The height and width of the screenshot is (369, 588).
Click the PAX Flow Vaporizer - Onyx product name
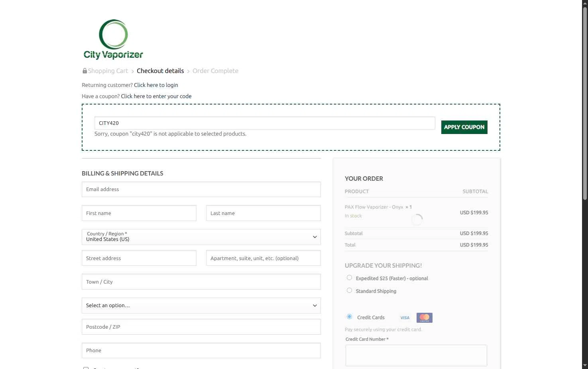[374, 207]
